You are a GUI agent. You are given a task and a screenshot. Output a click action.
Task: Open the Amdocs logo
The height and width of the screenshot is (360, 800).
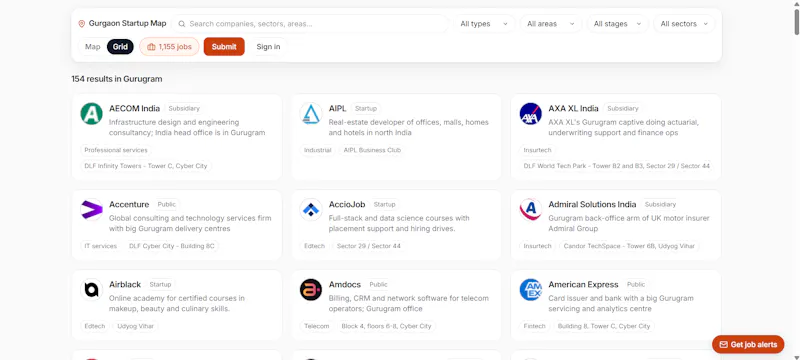(x=311, y=290)
